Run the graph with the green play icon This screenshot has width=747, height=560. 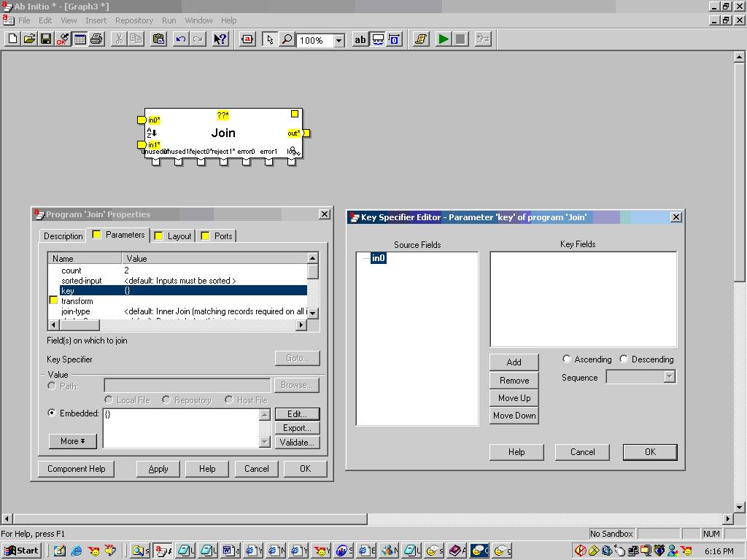click(444, 39)
